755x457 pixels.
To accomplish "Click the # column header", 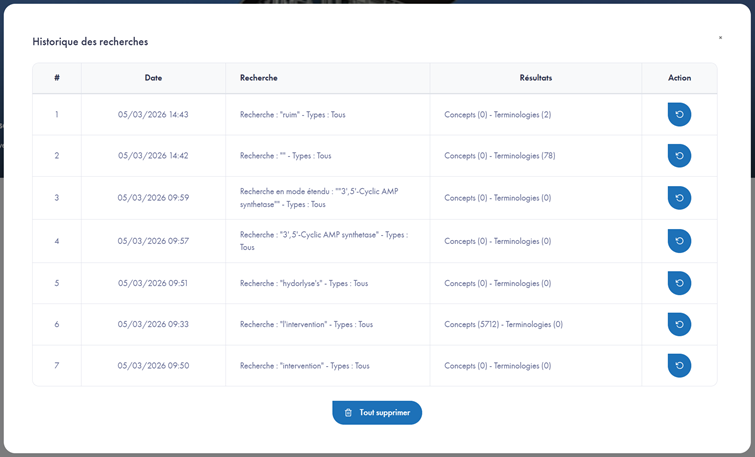I will [57, 78].
